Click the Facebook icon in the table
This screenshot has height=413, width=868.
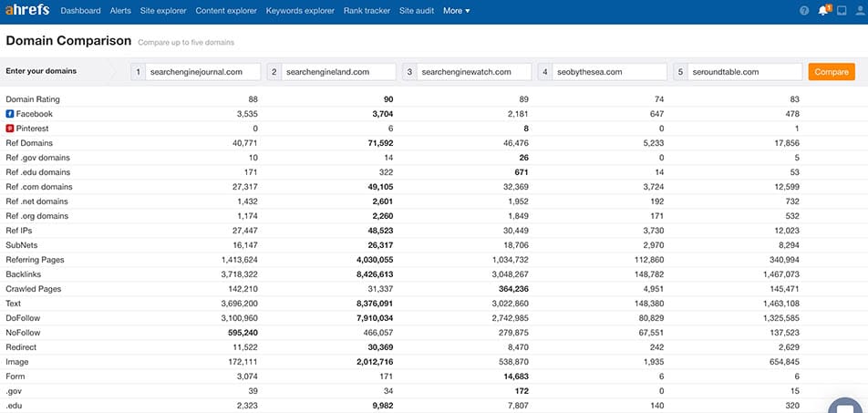point(10,114)
